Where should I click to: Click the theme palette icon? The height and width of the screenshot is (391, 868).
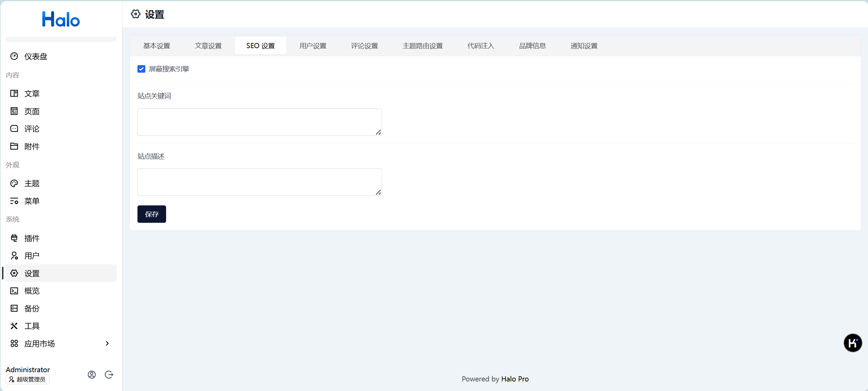pyautogui.click(x=14, y=183)
